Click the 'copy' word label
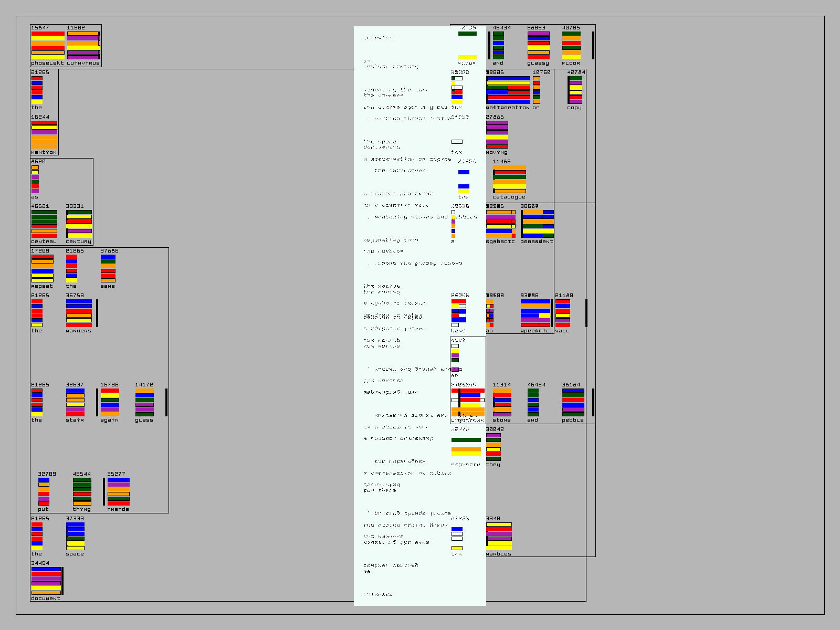This screenshot has height=630, width=840. click(574, 108)
